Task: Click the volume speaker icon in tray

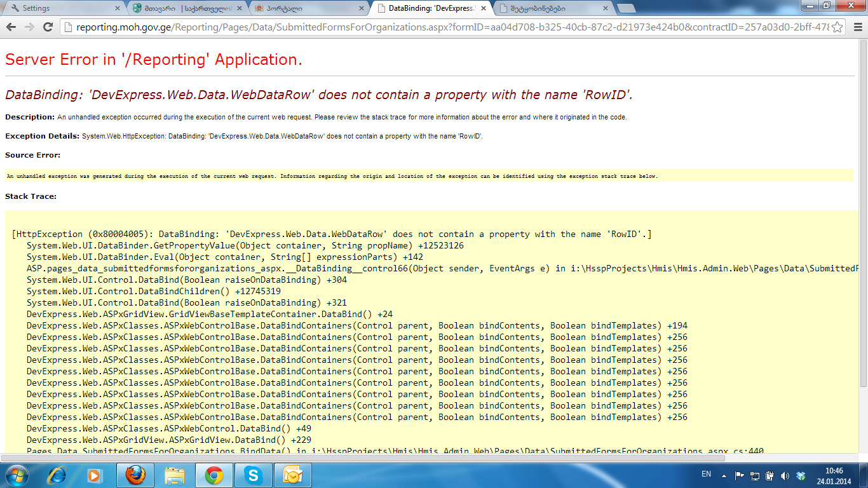Action: 785,475
